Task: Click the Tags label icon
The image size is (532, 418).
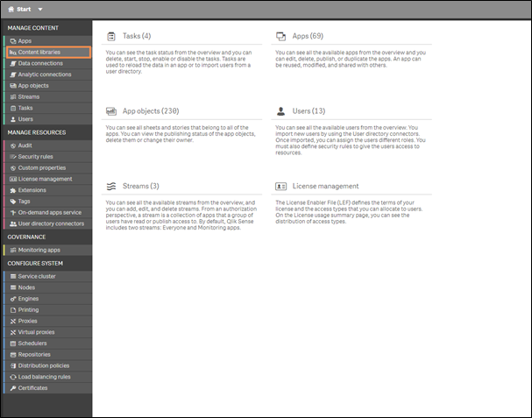Action: coord(13,202)
